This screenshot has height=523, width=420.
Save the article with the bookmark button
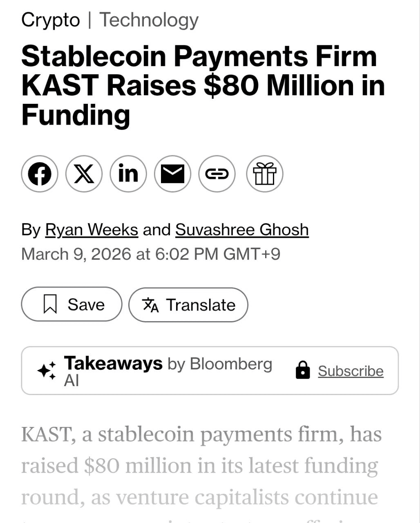click(x=71, y=304)
